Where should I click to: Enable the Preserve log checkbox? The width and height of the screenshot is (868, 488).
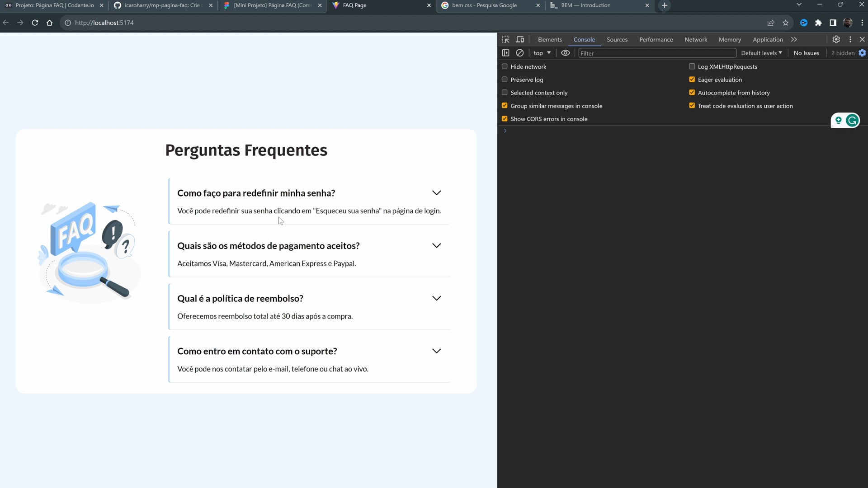505,80
